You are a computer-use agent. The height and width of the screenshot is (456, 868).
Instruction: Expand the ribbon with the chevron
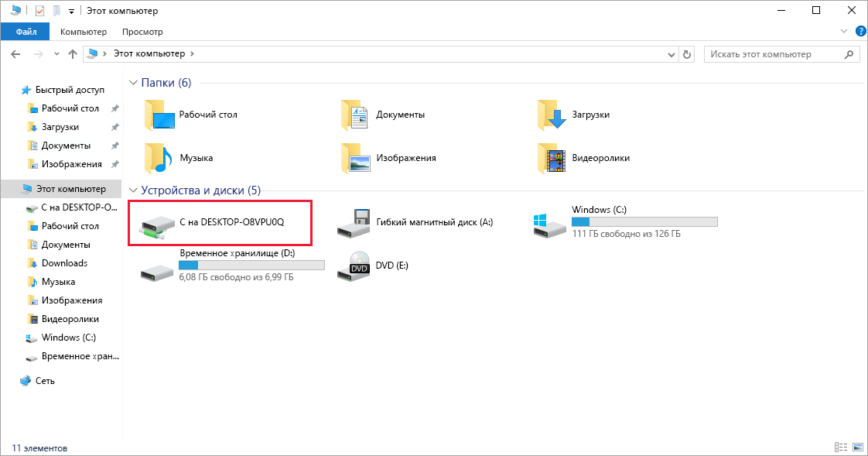844,31
